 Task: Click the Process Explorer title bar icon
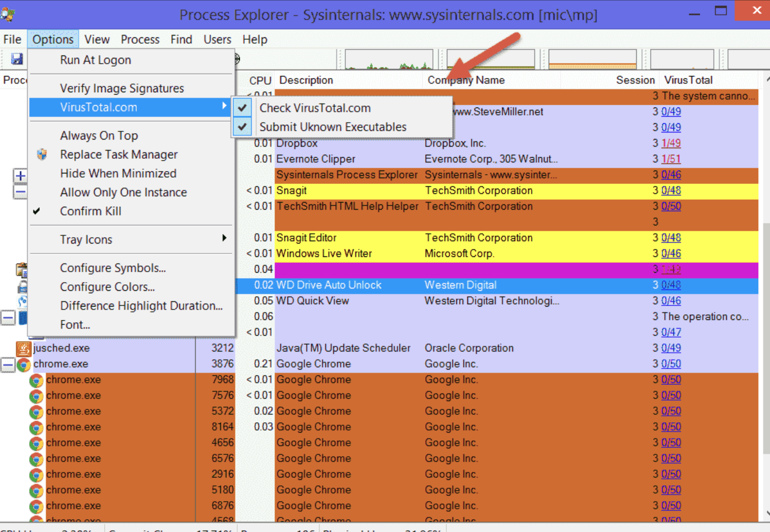[8, 13]
